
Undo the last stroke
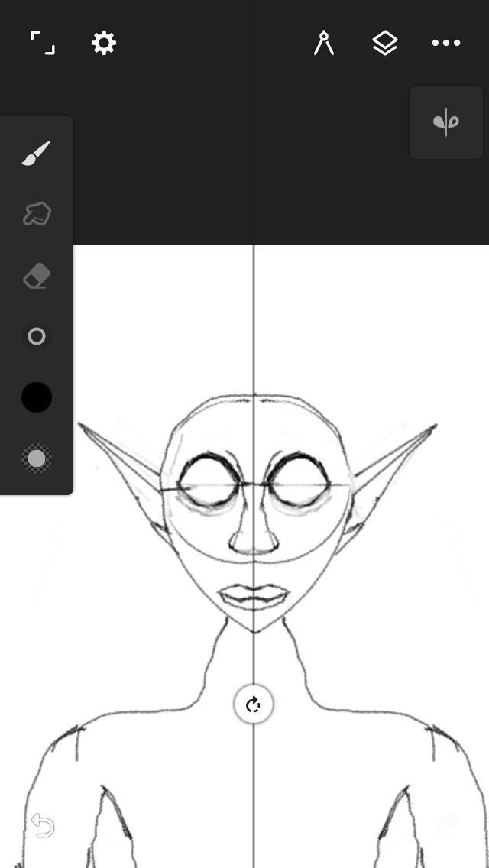pyautogui.click(x=43, y=825)
